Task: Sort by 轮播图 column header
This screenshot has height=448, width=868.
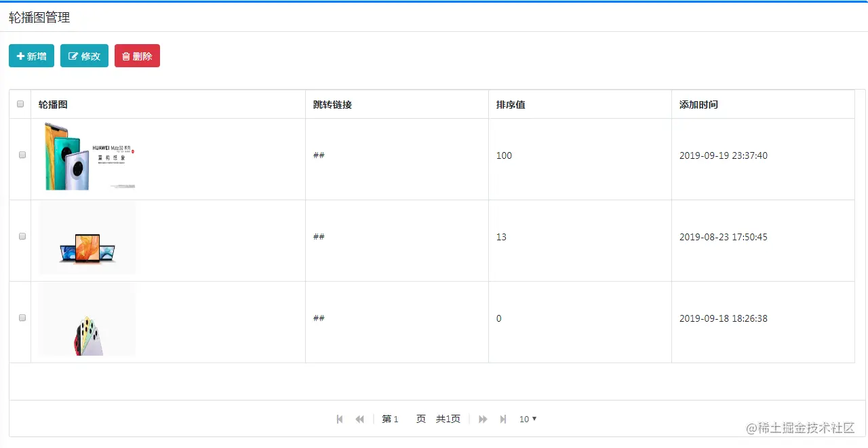Action: (x=168, y=105)
